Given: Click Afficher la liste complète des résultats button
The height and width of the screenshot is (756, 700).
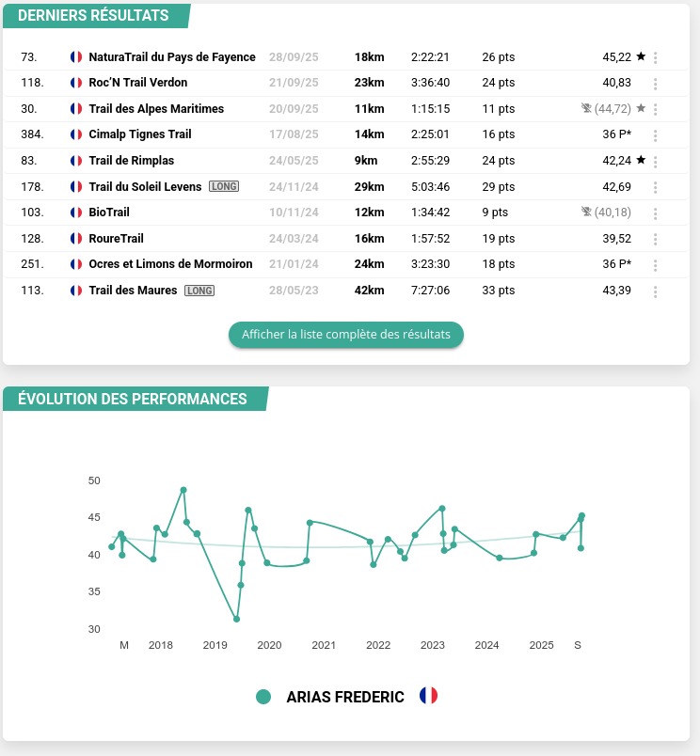Looking at the screenshot, I should point(346,335).
